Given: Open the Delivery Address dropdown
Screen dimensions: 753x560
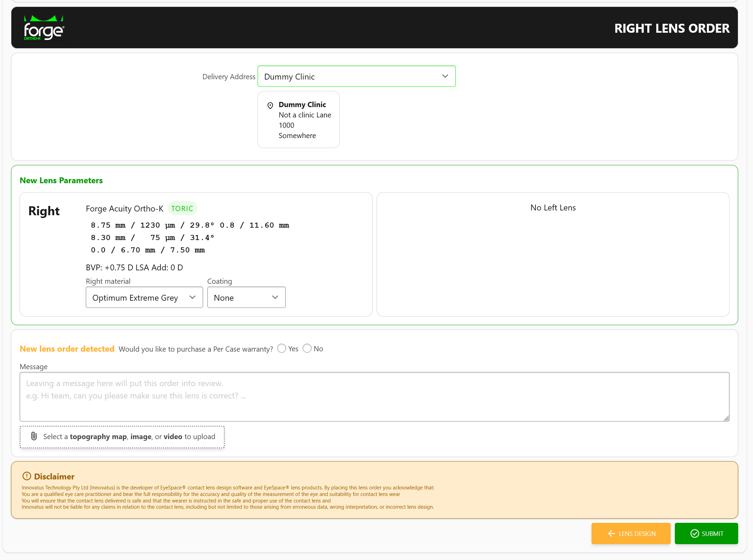Looking at the screenshot, I should point(356,76).
